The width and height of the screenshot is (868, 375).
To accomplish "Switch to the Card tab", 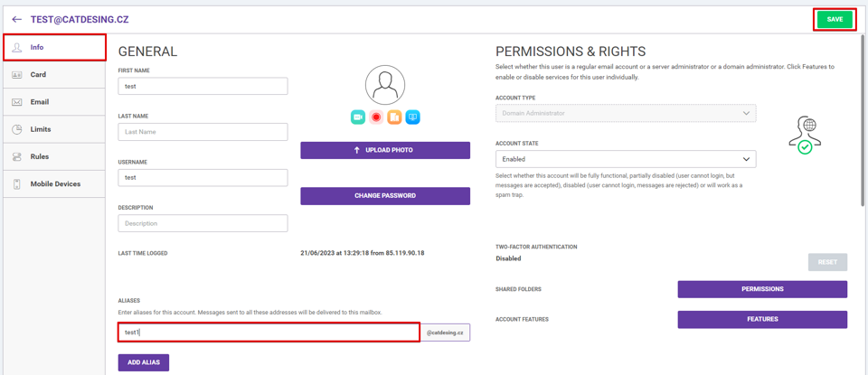I will [53, 75].
